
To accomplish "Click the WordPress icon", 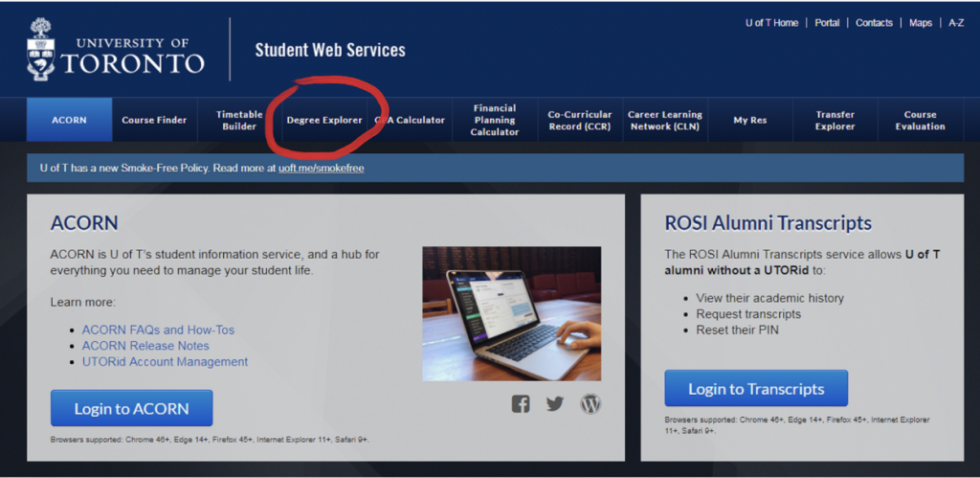I will [590, 403].
